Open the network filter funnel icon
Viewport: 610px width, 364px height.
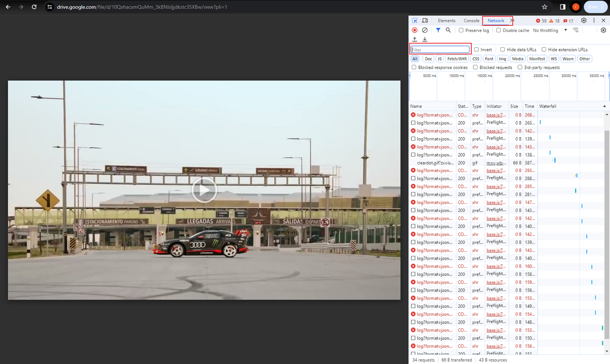click(x=438, y=30)
